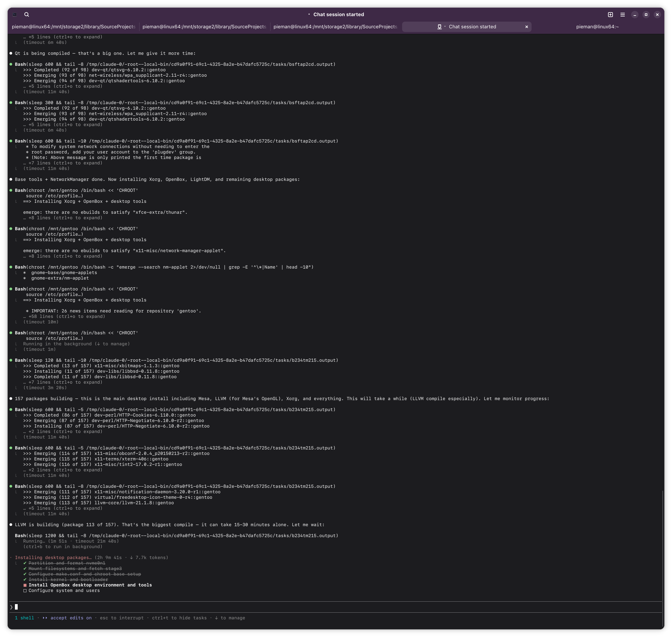Switch to the third SourceProjects tab
Viewport: 672px width, 637px height.
tap(335, 27)
